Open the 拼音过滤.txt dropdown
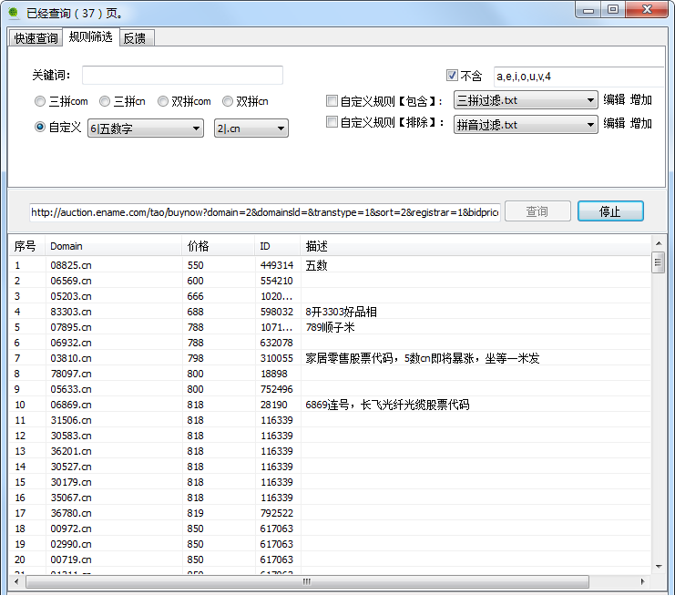The image size is (675, 616). pyautogui.click(x=526, y=125)
